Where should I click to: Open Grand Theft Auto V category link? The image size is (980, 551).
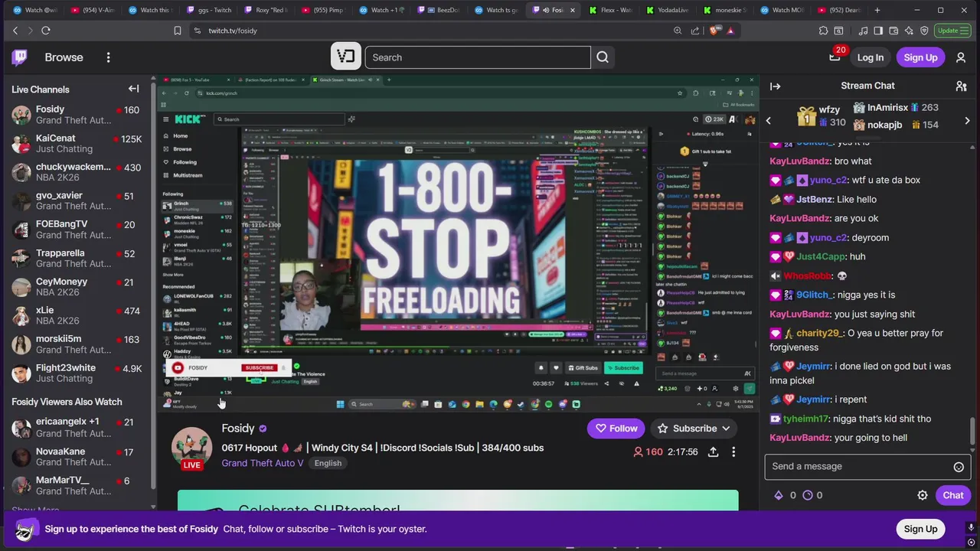click(x=263, y=463)
